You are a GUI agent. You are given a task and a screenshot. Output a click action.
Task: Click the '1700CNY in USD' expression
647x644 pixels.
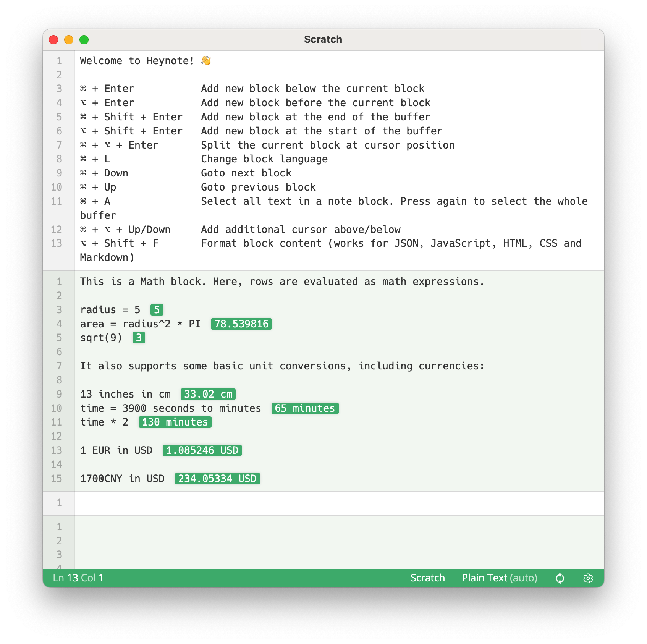tap(122, 479)
